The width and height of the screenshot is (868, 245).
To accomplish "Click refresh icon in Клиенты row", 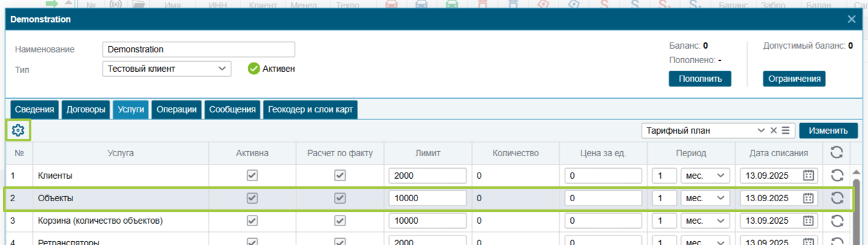I will 837,176.
